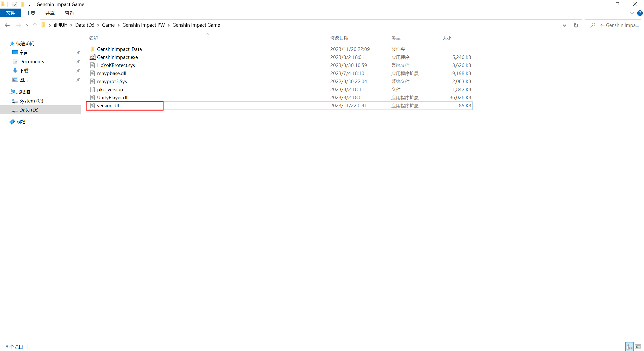Select HoYoKProtect.sys file icon

[92, 65]
